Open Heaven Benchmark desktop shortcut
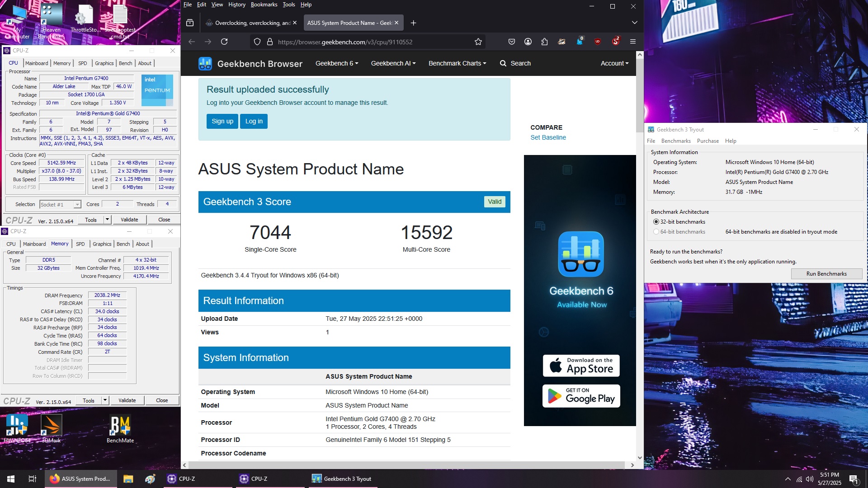 [x=51, y=22]
